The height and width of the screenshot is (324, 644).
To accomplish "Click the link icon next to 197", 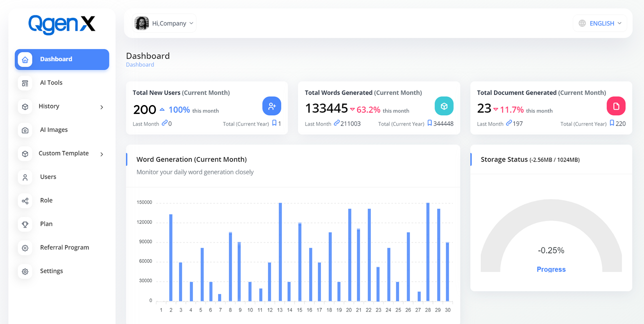I will point(509,123).
